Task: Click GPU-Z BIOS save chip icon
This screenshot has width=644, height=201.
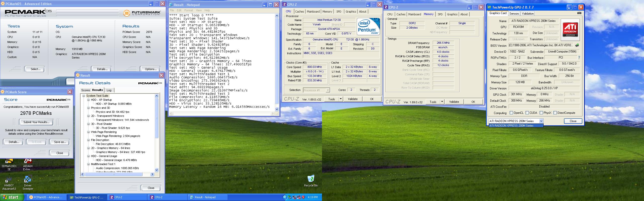Action: tap(577, 45)
